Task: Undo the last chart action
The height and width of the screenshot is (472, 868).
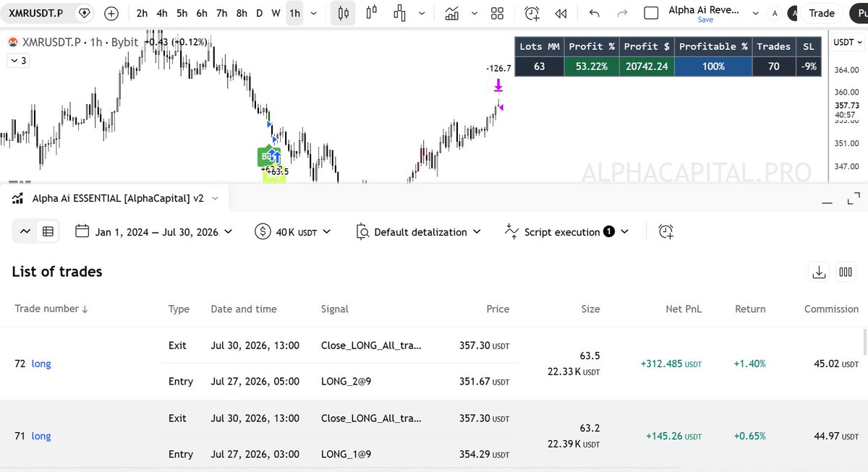Action: point(595,13)
